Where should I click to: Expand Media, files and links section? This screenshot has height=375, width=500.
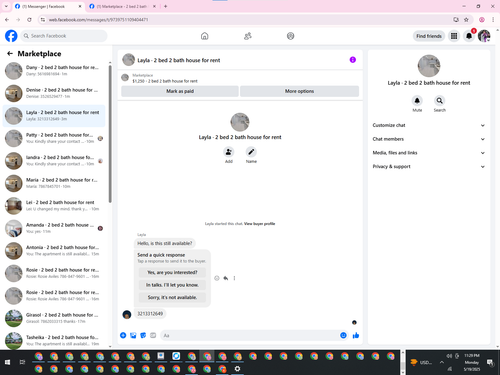[x=429, y=153]
